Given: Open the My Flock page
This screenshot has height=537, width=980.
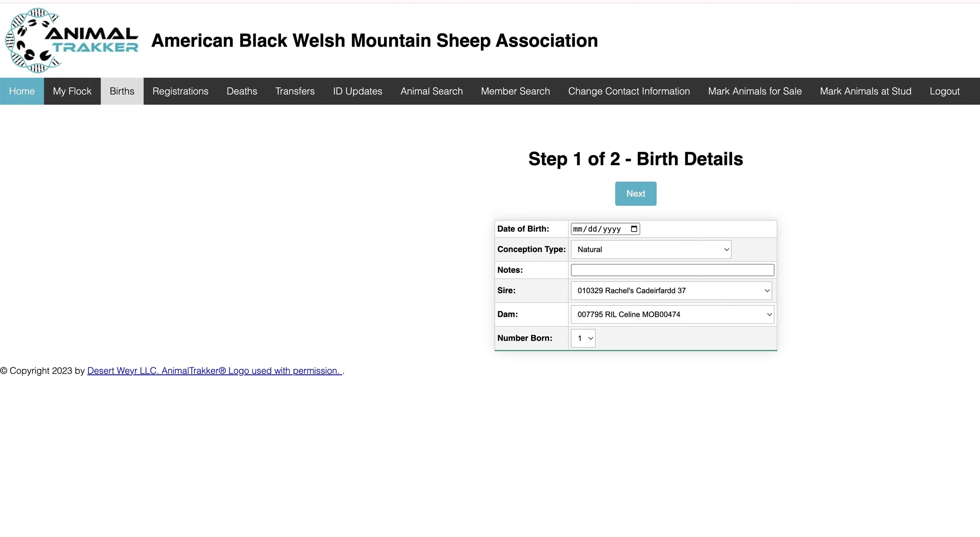Looking at the screenshot, I should (x=72, y=91).
